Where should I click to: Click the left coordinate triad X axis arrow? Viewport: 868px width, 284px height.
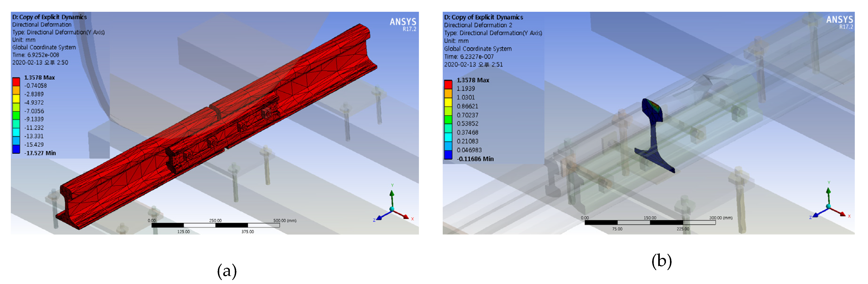[x=404, y=216]
